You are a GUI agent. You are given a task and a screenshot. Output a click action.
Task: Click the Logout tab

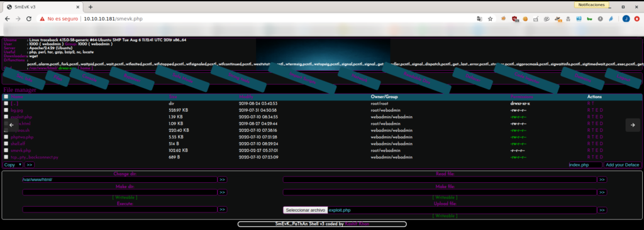pos(623,78)
